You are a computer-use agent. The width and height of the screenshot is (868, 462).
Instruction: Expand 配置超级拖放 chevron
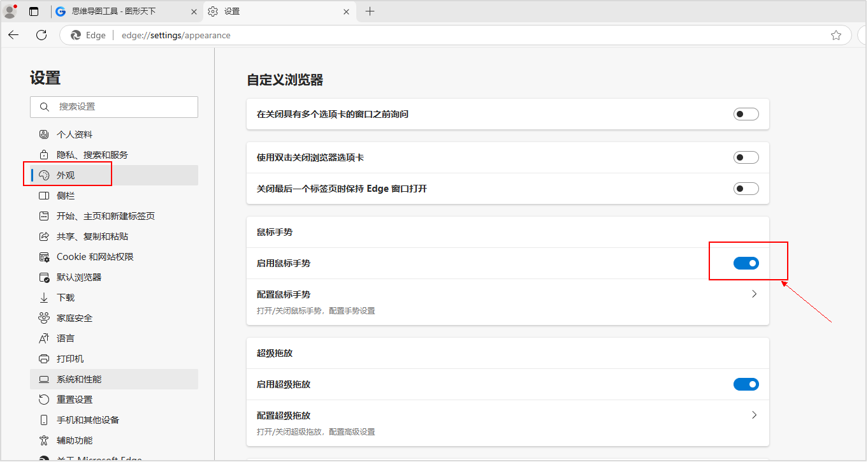pos(754,415)
